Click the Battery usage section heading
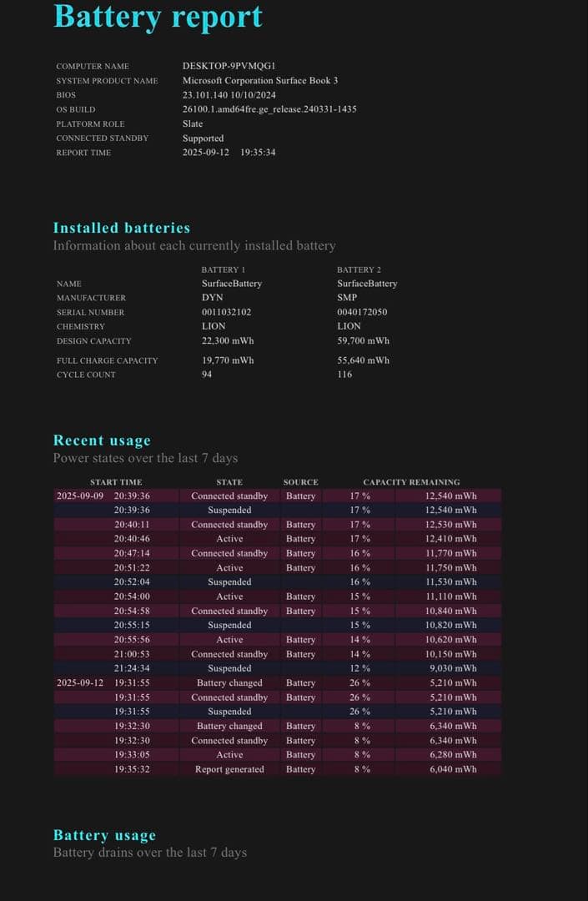The height and width of the screenshot is (901, 588). pos(104,835)
